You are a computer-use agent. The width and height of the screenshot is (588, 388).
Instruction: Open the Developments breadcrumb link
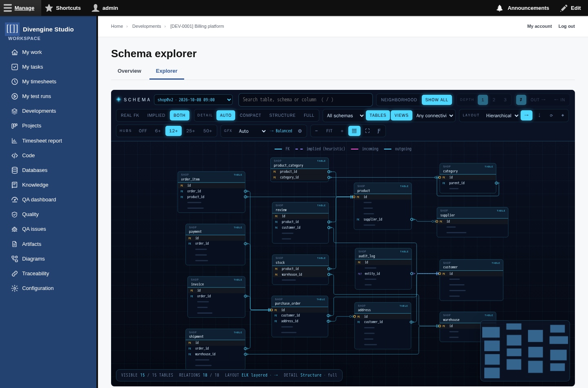(x=147, y=26)
